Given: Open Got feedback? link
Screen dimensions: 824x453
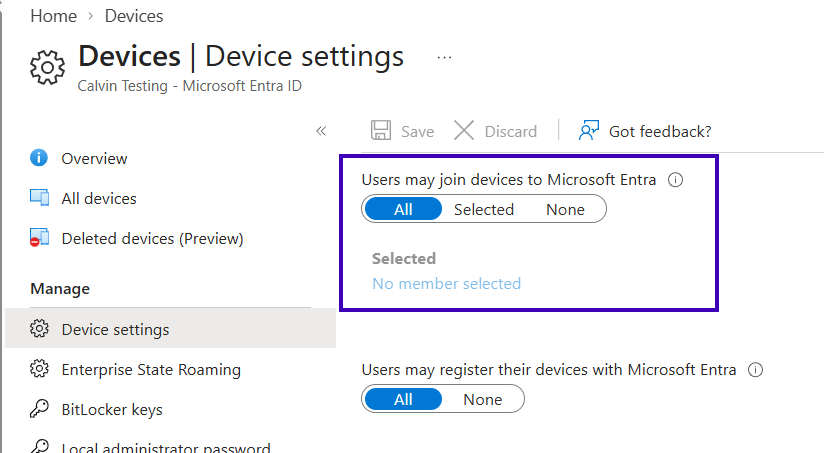Looking at the screenshot, I should pyautogui.click(x=660, y=131).
